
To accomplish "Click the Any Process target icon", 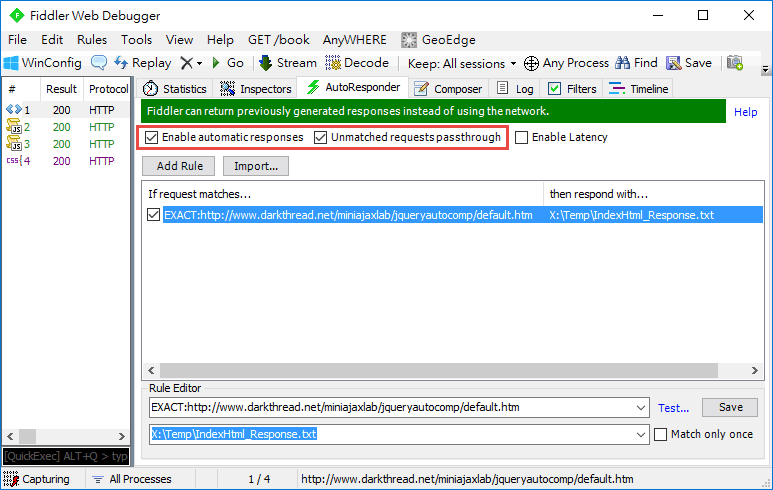I will [531, 63].
